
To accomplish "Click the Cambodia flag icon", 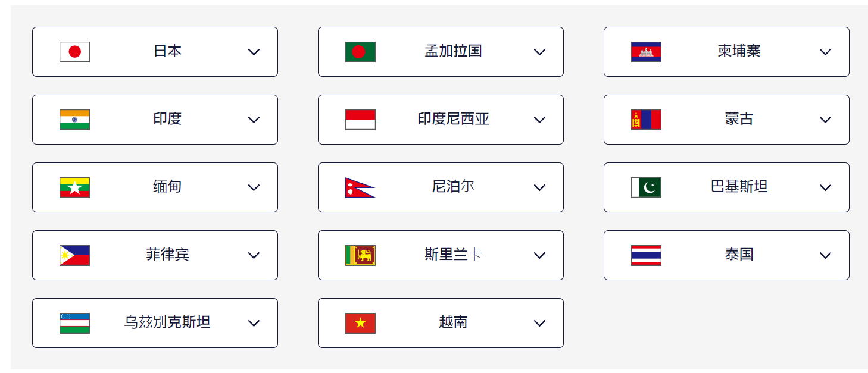I will tap(646, 52).
